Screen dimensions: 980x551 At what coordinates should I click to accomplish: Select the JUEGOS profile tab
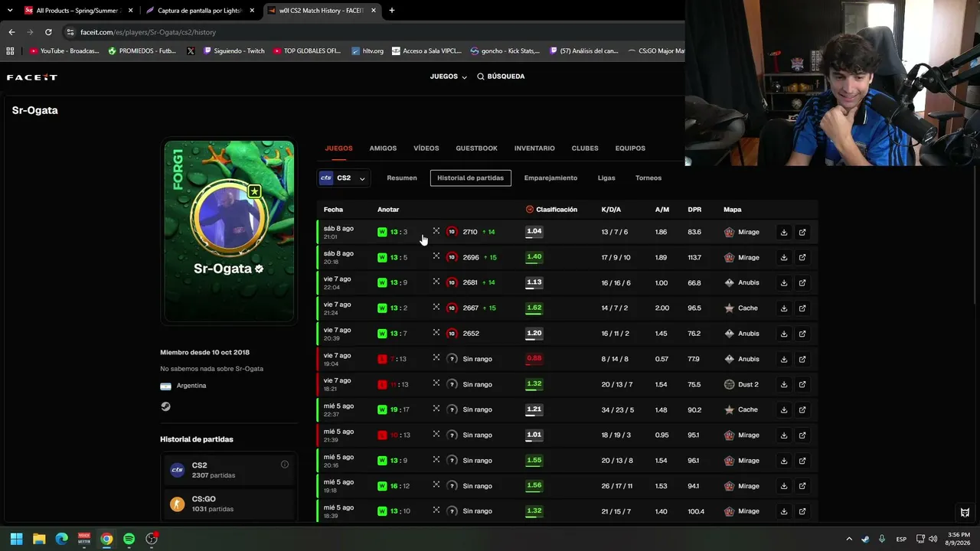pos(339,148)
